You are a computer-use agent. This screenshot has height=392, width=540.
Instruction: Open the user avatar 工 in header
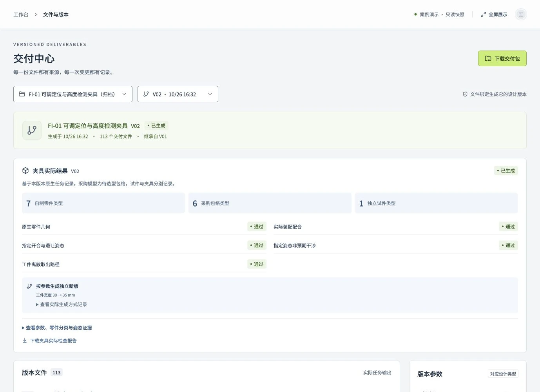(521, 15)
